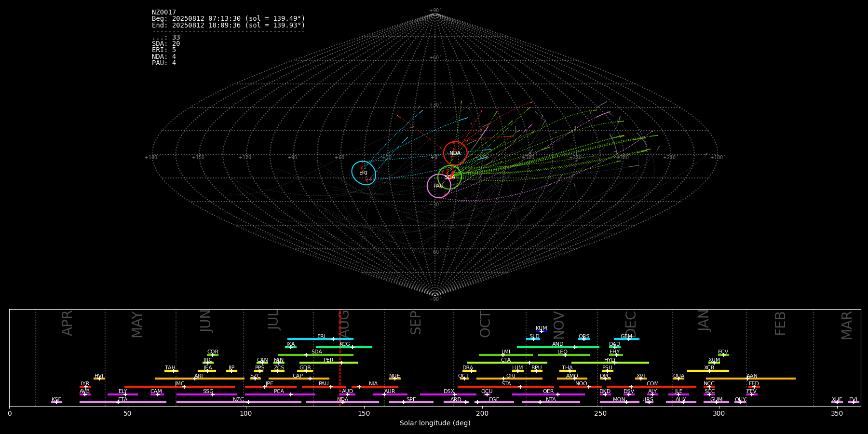This screenshot has height=434, width=868.
Task: Click the EVI shower marker in the timeline
Action: 854,402
